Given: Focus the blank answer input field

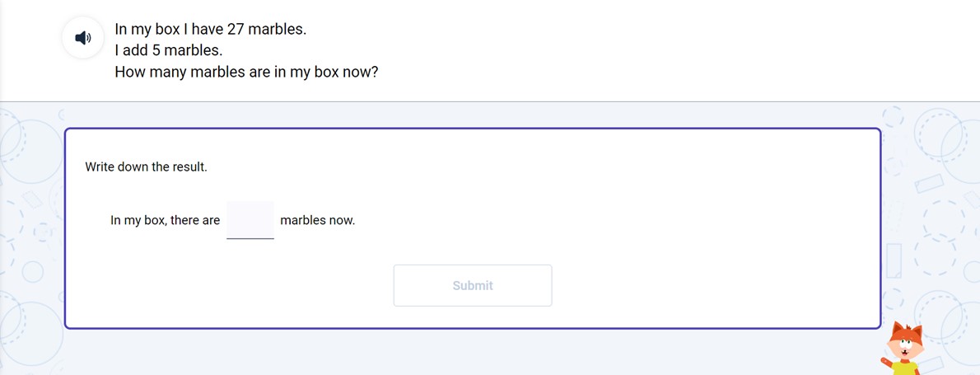Looking at the screenshot, I should (250, 220).
